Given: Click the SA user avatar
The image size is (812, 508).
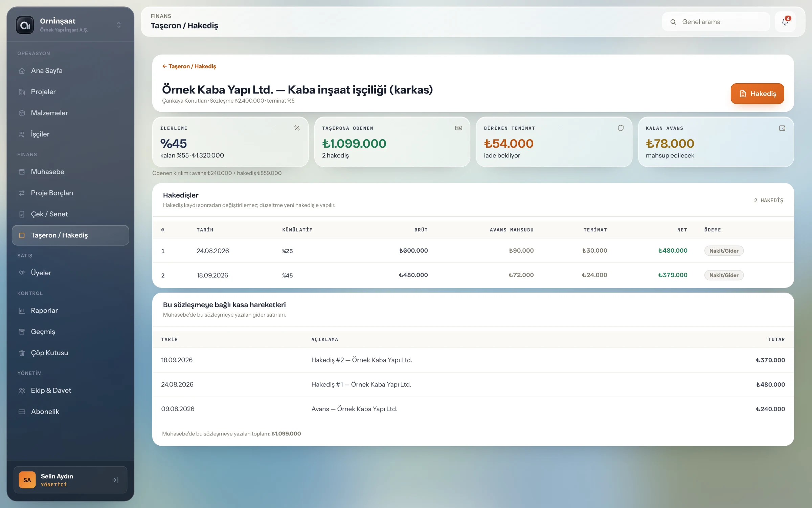Looking at the screenshot, I should [27, 480].
